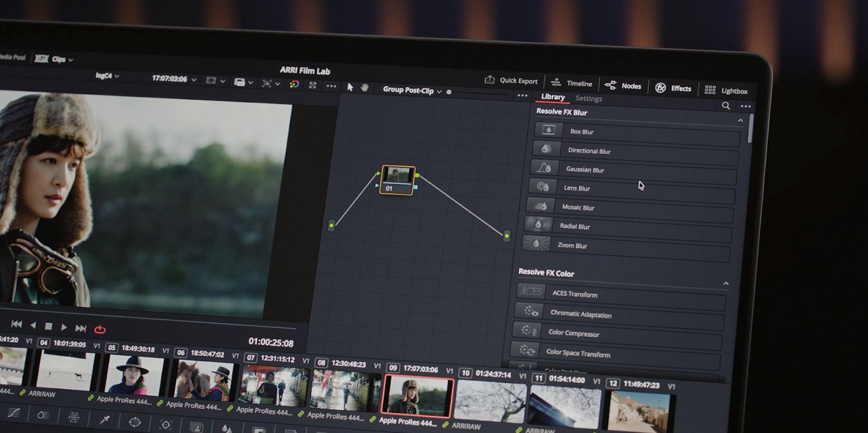Click the Quick Export icon
This screenshot has width=868, height=433.
tap(490, 80)
